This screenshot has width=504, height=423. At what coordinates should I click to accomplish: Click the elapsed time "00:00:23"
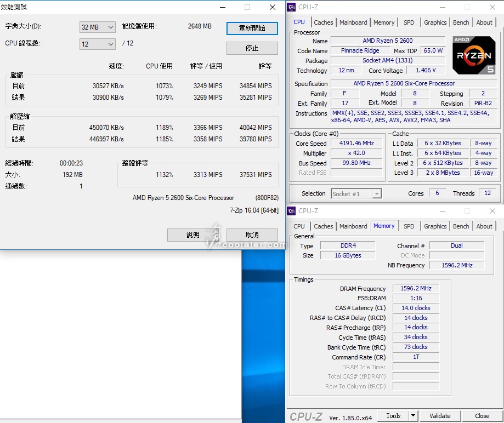71,163
